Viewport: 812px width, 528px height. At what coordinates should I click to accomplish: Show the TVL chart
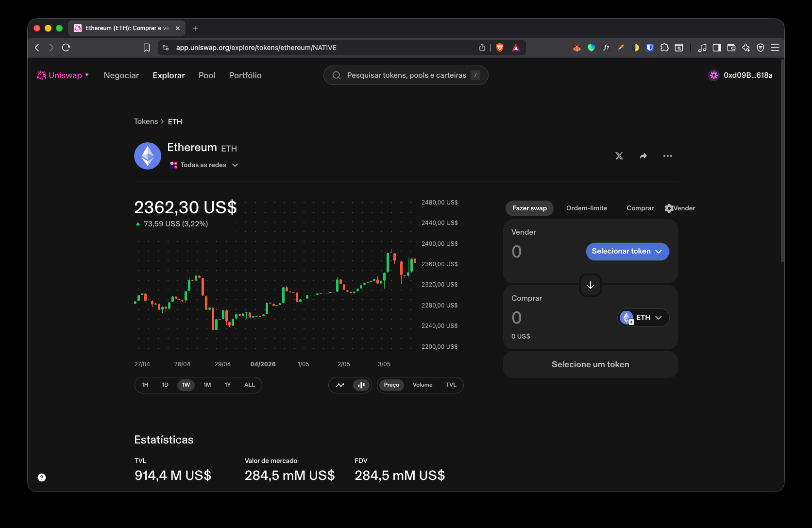coord(451,385)
